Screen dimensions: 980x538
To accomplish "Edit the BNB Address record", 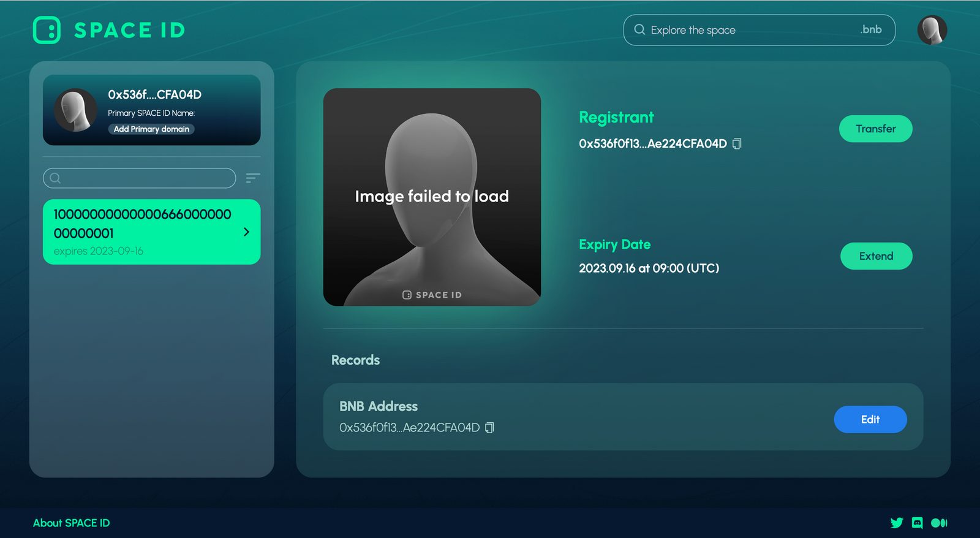I will [x=870, y=419].
